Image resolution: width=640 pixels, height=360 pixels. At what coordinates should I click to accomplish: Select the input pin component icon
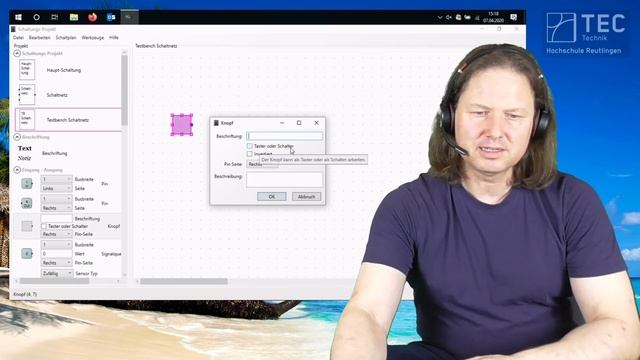point(27,184)
